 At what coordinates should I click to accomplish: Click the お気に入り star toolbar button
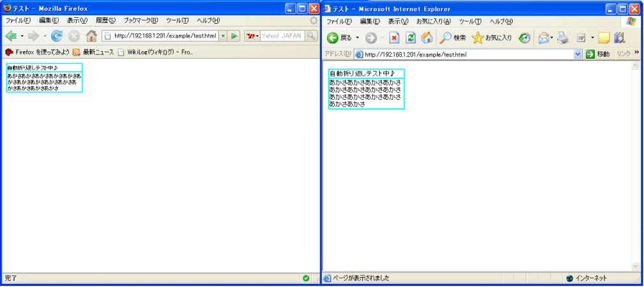[x=492, y=38]
